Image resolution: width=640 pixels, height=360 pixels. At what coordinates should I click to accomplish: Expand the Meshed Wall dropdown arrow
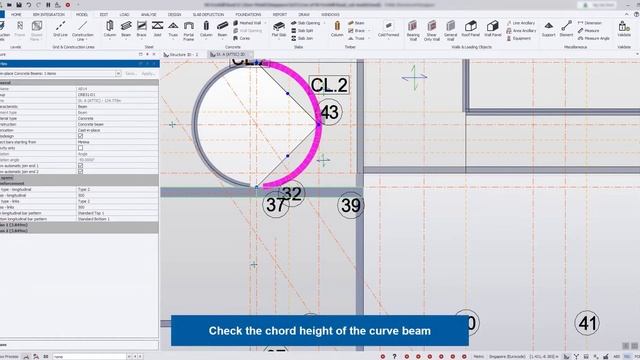click(265, 23)
